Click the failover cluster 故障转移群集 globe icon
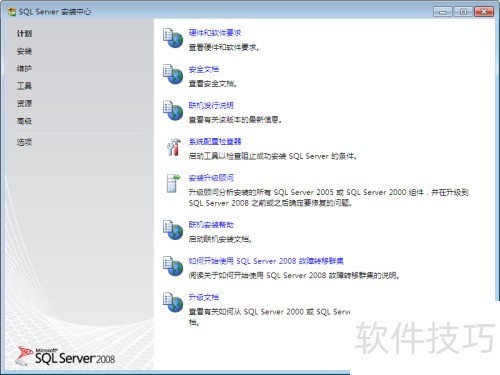 173,266
